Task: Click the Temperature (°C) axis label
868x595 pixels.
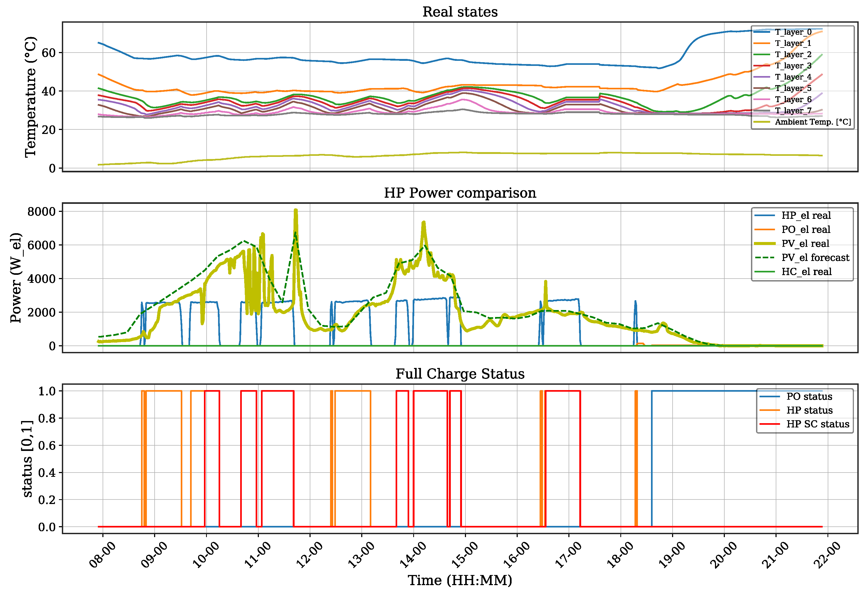Action: [x=31, y=97]
